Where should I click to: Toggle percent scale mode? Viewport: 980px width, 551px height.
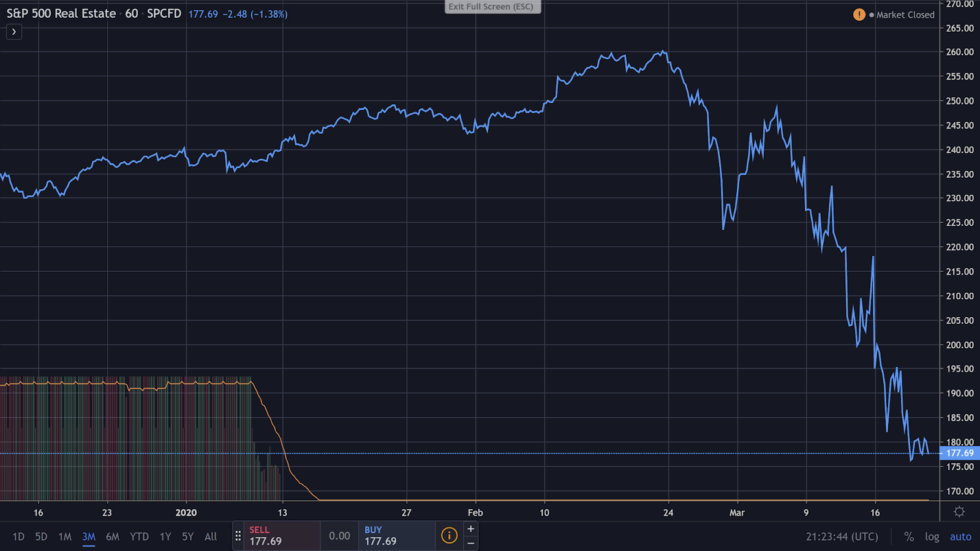coord(909,537)
